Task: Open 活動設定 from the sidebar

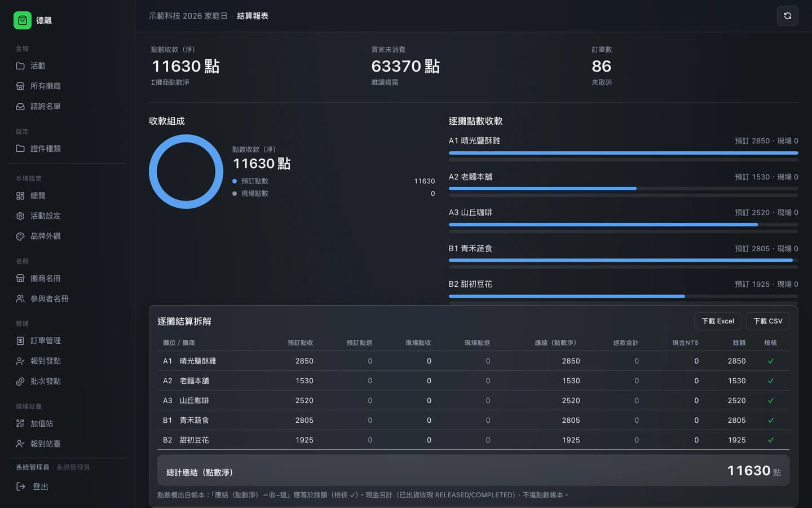Action: coord(68,216)
